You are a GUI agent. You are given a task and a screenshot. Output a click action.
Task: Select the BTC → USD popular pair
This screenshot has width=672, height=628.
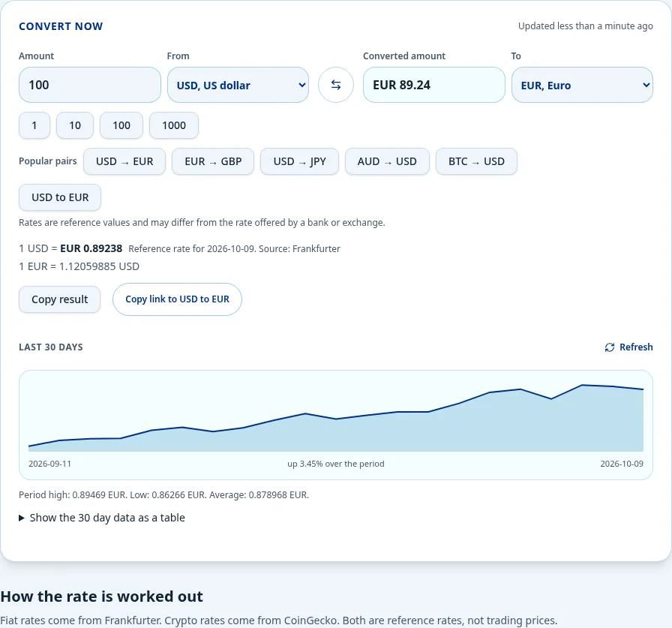[x=476, y=161]
